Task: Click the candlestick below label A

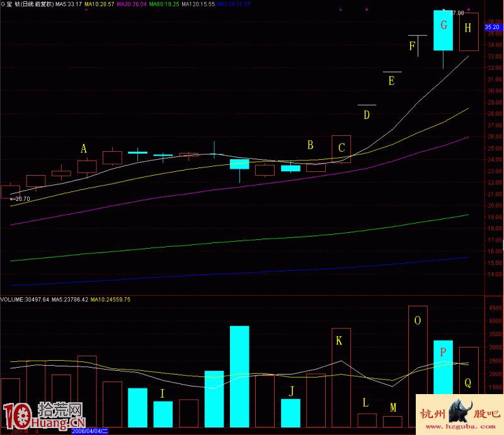Action: (x=87, y=166)
